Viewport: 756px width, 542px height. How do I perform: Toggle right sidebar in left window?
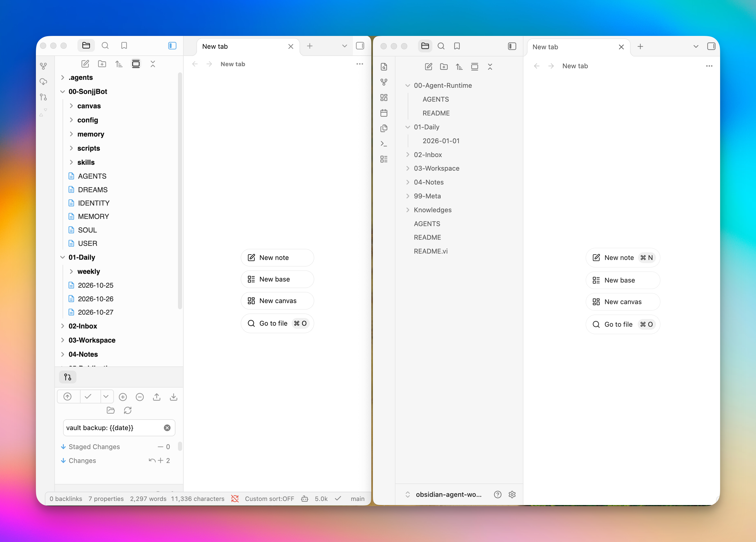pyautogui.click(x=360, y=46)
